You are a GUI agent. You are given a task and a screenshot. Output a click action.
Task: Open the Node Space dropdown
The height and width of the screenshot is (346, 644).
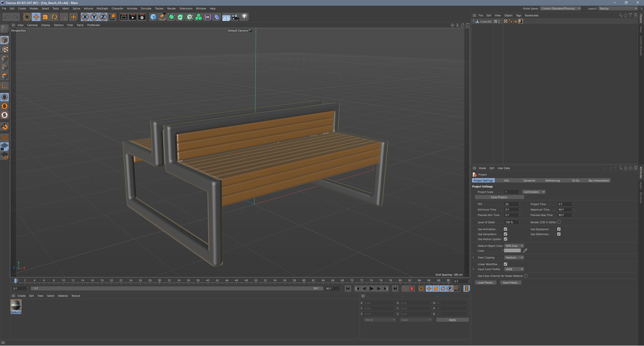click(560, 8)
